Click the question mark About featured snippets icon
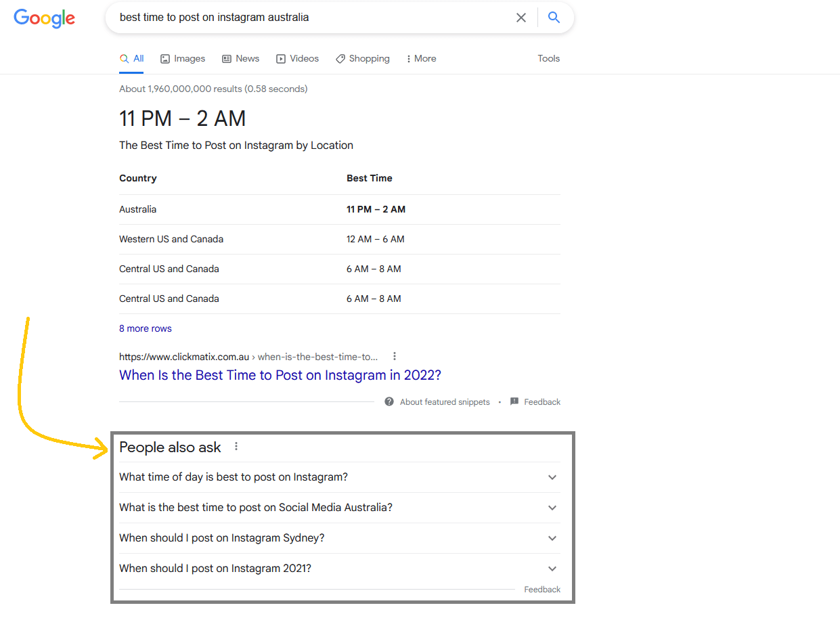 click(389, 401)
